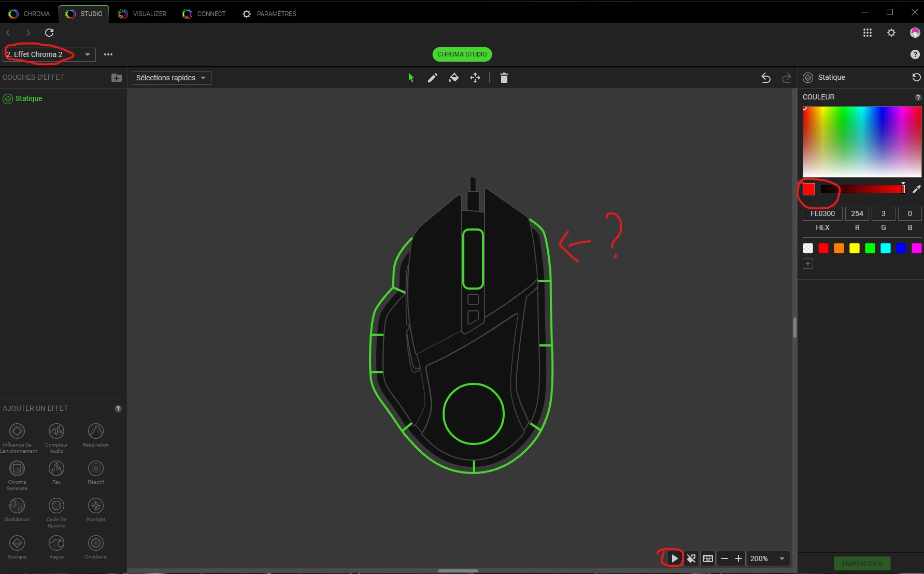Add a custom color swatch
The height and width of the screenshot is (574, 924).
pos(808,264)
